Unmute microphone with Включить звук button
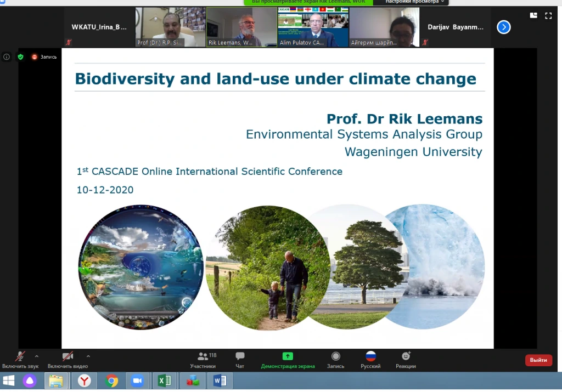The width and height of the screenshot is (562, 392). tap(20, 360)
